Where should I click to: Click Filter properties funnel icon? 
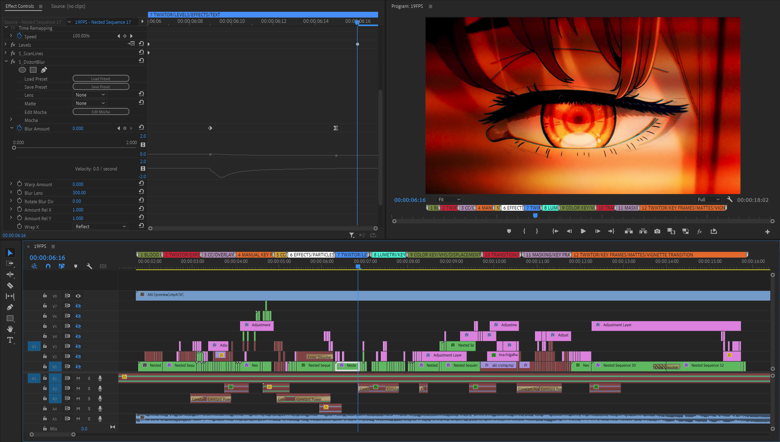(x=352, y=235)
